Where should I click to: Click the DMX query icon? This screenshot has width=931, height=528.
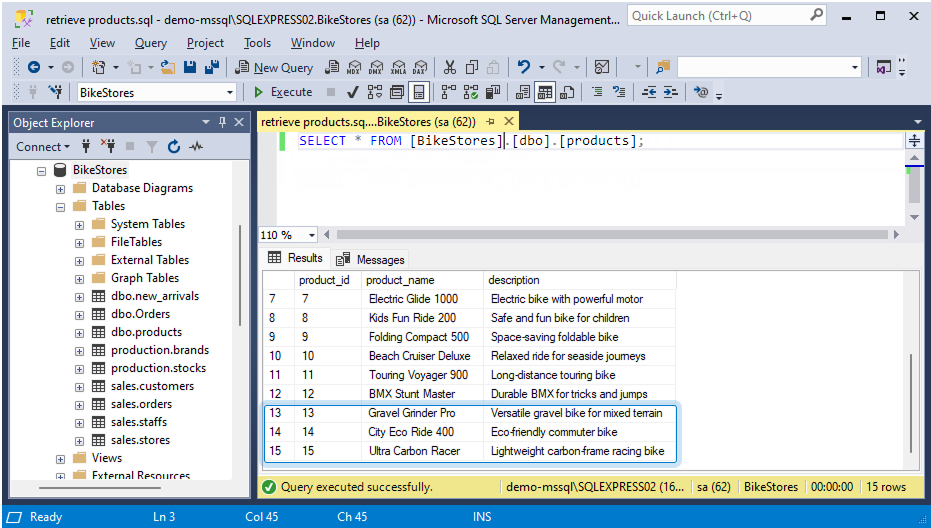pos(376,68)
